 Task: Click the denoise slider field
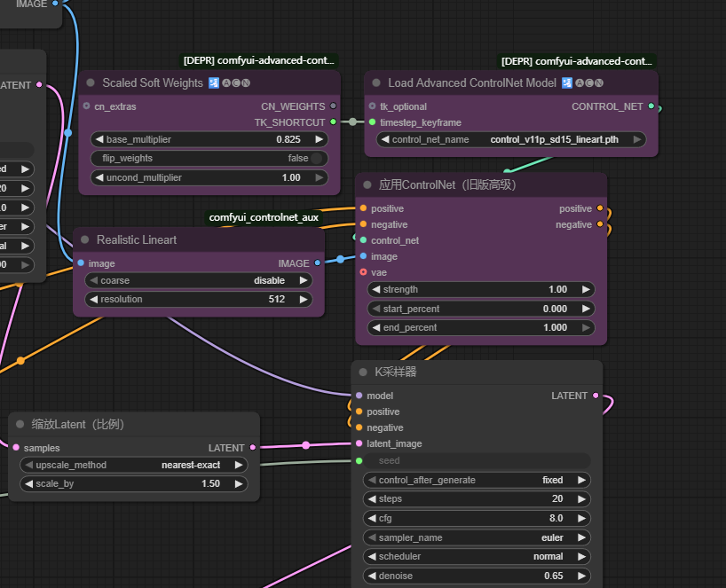(x=477, y=576)
